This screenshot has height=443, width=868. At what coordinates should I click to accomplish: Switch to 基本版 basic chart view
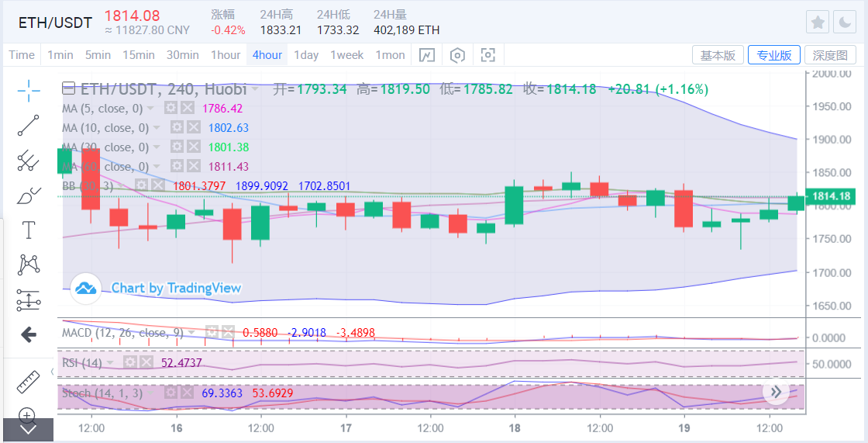pos(718,55)
